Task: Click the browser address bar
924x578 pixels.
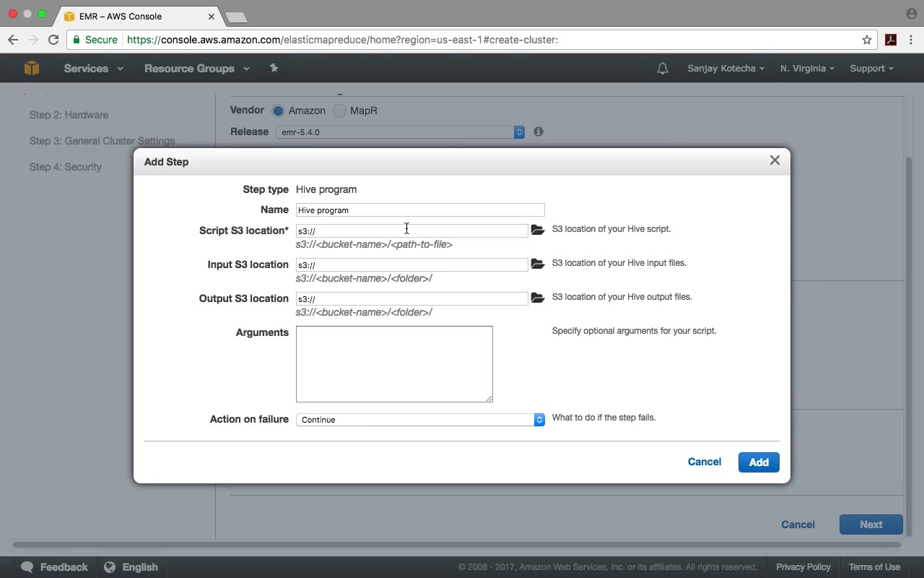Action: coord(473,40)
